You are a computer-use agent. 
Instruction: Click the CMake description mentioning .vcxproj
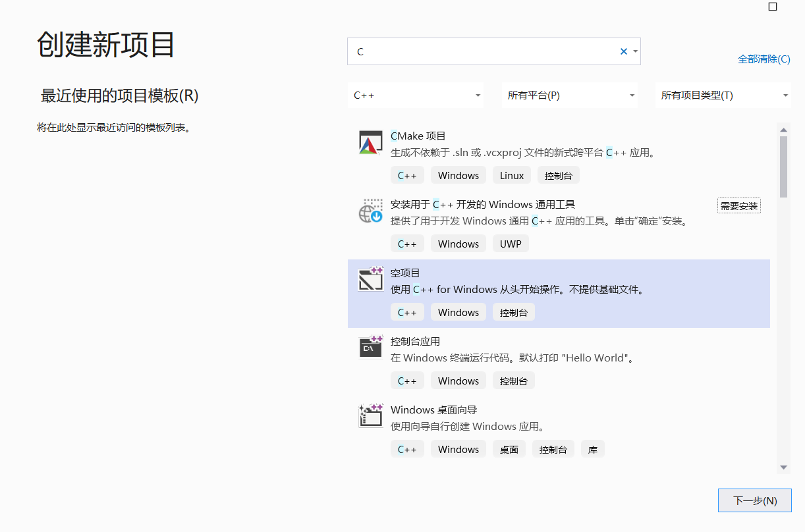point(522,153)
